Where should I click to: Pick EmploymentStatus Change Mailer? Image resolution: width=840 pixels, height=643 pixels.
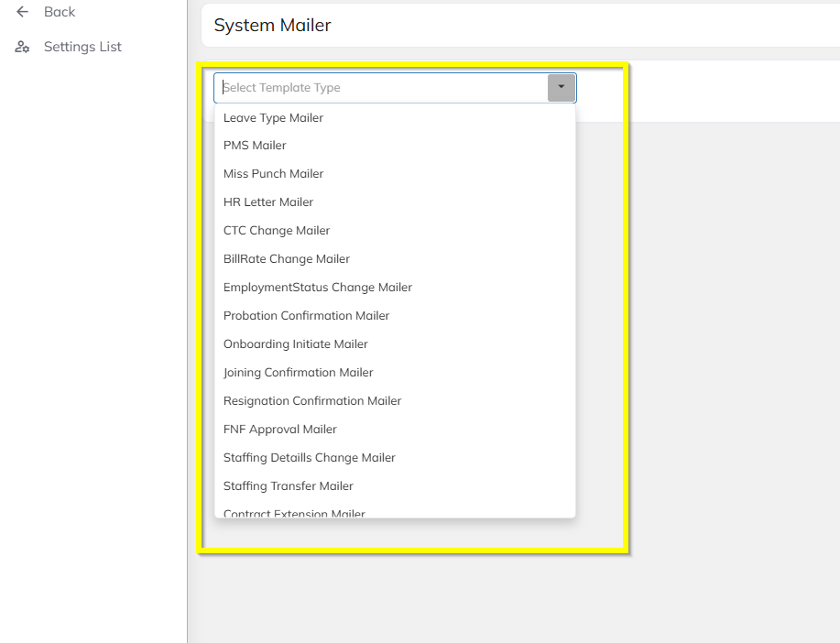point(395,288)
